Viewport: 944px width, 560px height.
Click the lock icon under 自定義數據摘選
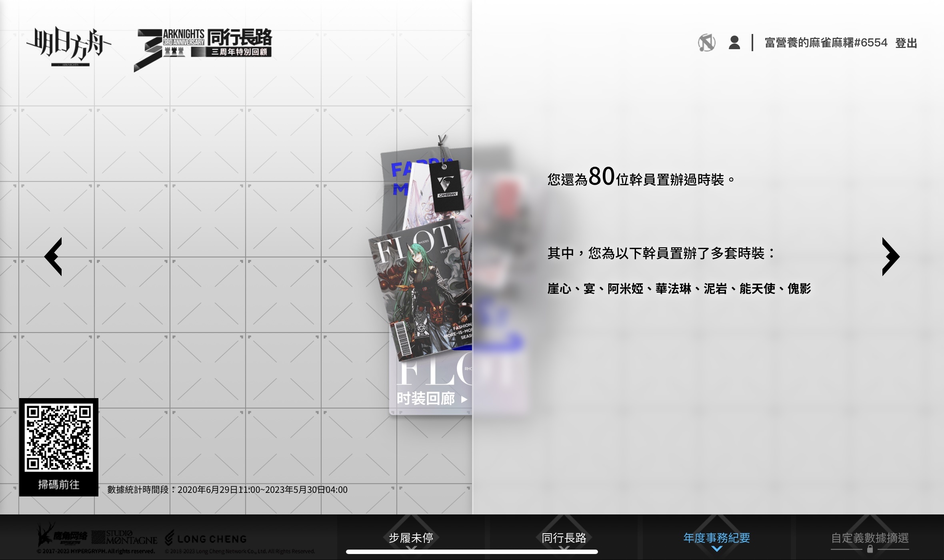pyautogui.click(x=870, y=549)
